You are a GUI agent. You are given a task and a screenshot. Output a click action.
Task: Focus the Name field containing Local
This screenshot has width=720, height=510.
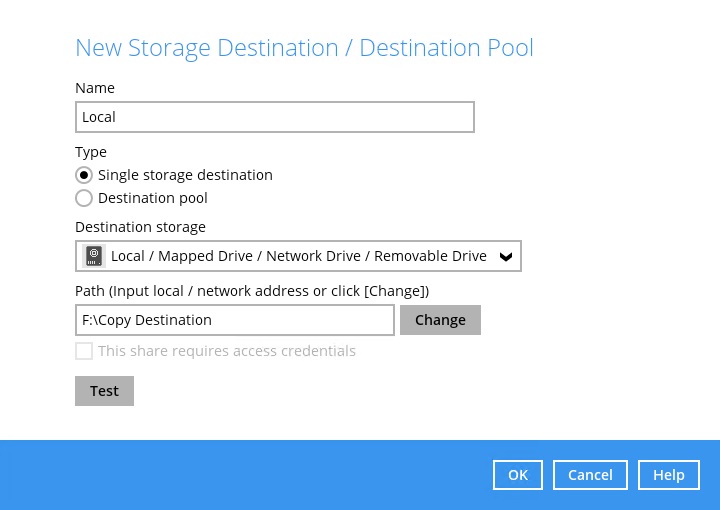[275, 117]
